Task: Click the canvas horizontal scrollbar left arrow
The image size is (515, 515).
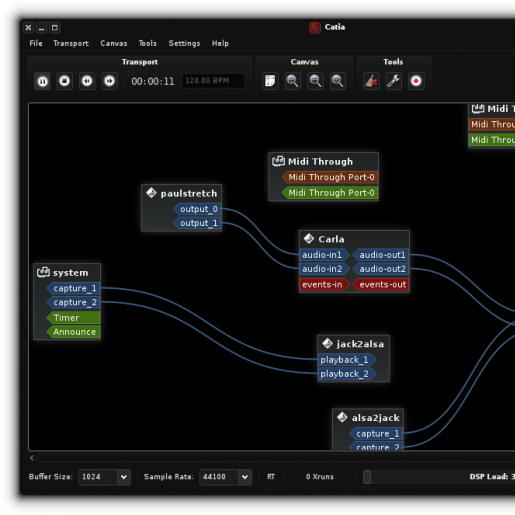Action: pyautogui.click(x=32, y=458)
